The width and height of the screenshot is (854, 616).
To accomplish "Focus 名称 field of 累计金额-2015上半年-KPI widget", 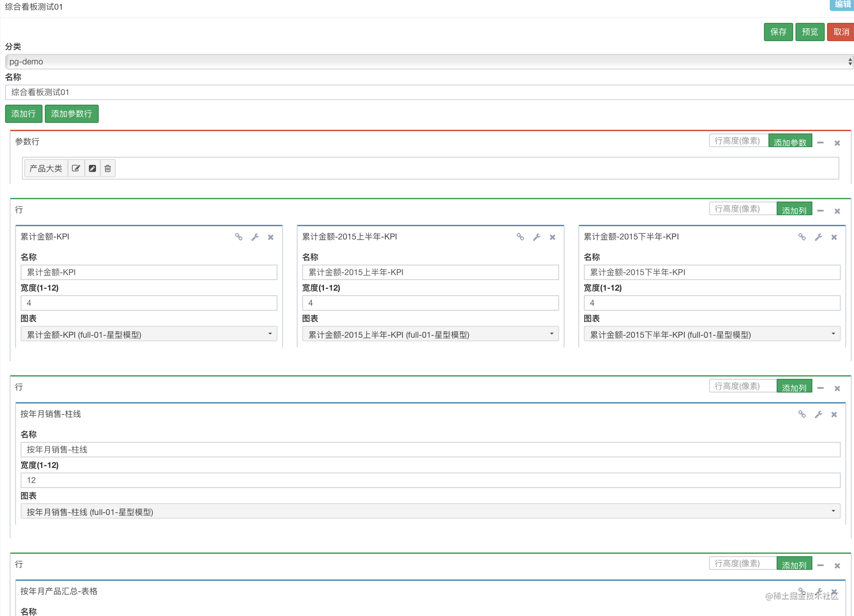I will pyautogui.click(x=431, y=272).
